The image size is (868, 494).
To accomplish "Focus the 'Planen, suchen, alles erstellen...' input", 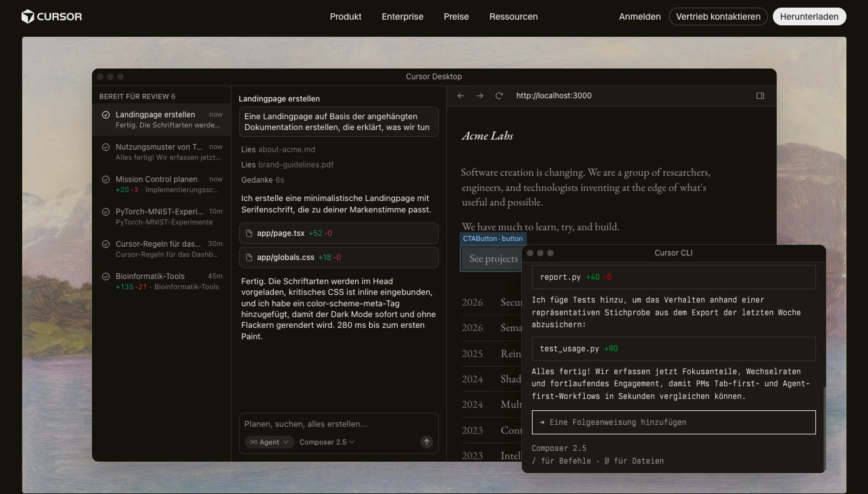I will [x=339, y=424].
